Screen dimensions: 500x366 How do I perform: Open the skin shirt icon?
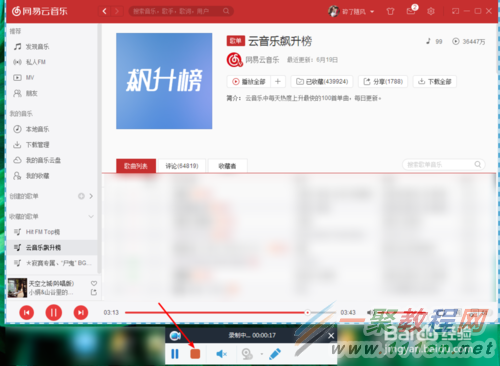tap(390, 12)
